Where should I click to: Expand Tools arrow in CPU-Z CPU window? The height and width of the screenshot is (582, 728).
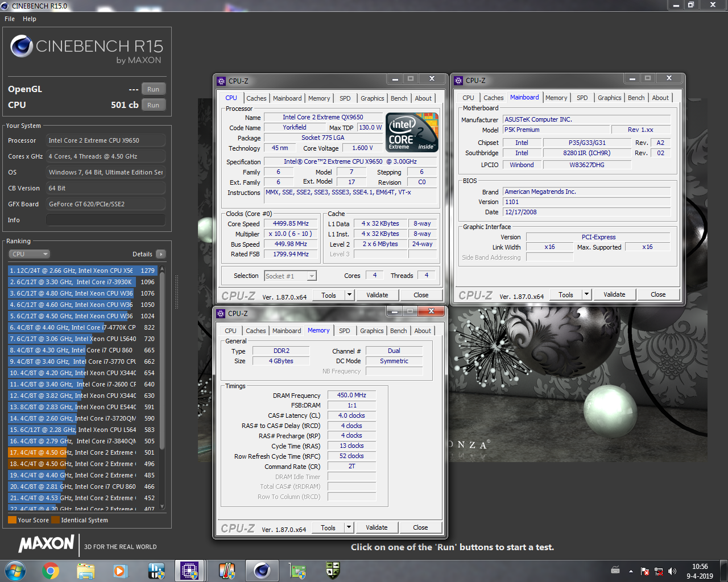tap(350, 295)
